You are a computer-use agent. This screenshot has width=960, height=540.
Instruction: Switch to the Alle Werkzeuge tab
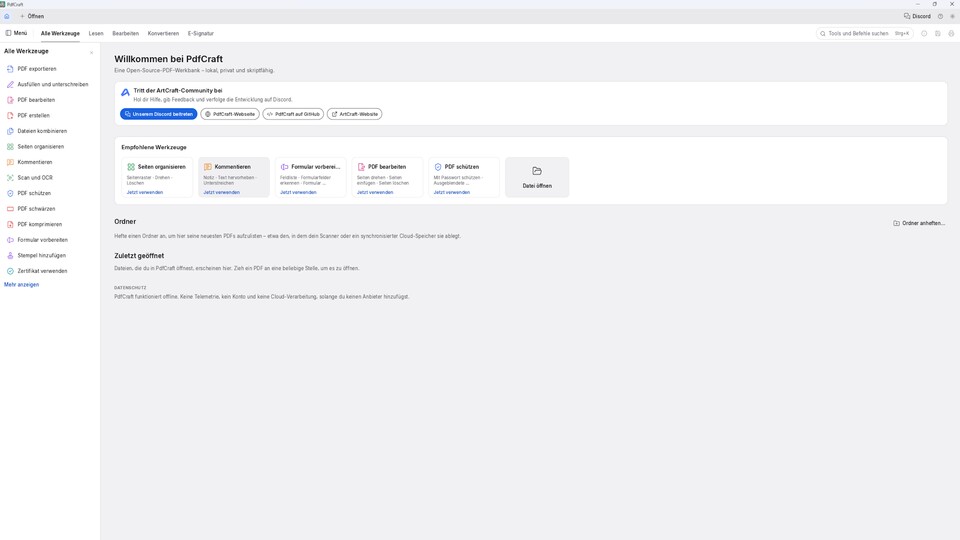[60, 34]
